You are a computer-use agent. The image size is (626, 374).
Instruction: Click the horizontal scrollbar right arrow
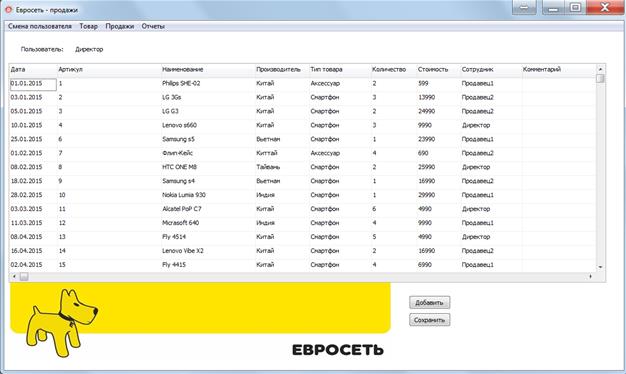(x=590, y=276)
